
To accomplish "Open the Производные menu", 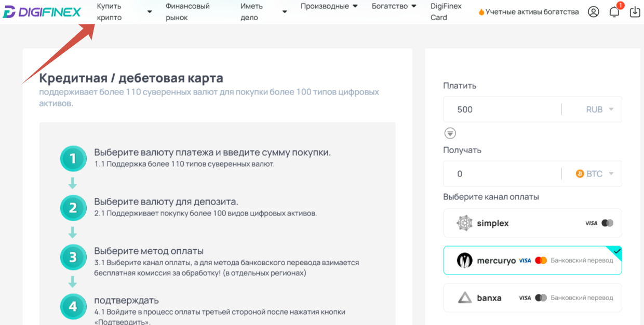I will [325, 6].
